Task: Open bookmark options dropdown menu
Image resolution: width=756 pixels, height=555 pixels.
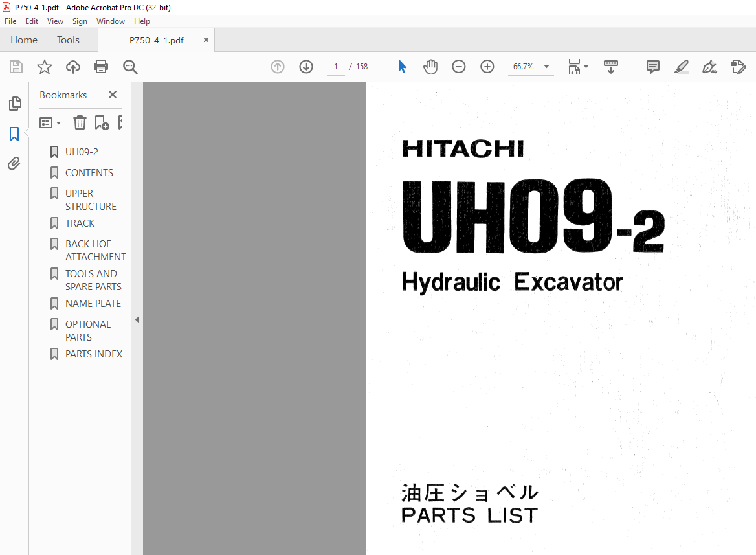Action: (x=50, y=122)
